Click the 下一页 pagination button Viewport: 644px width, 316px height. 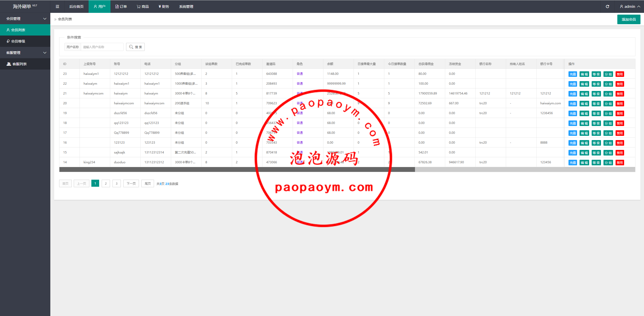(131, 183)
